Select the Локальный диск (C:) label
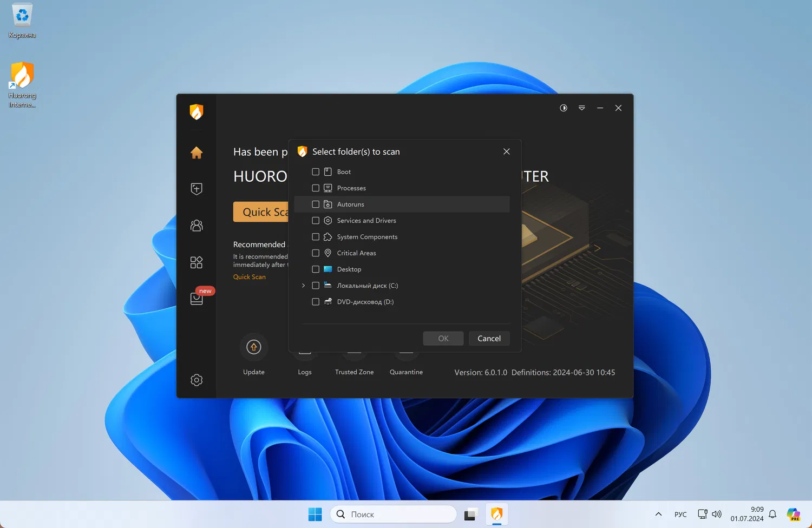Viewport: 812px width, 528px height. [x=367, y=286]
